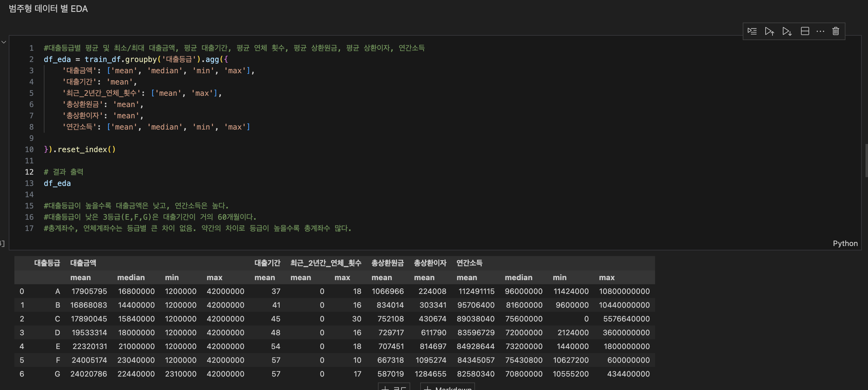868x390 pixels.
Task: Click the cell value 5576640000 in row C
Action: pos(626,319)
